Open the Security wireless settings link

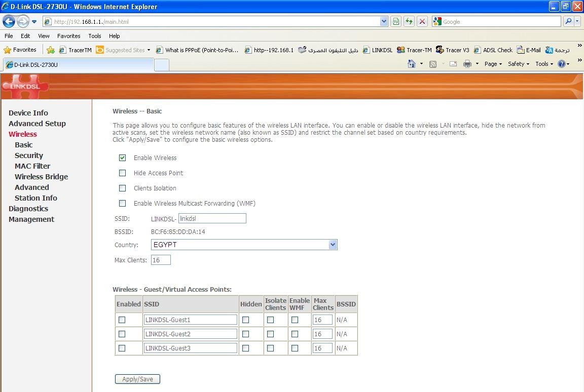point(29,155)
